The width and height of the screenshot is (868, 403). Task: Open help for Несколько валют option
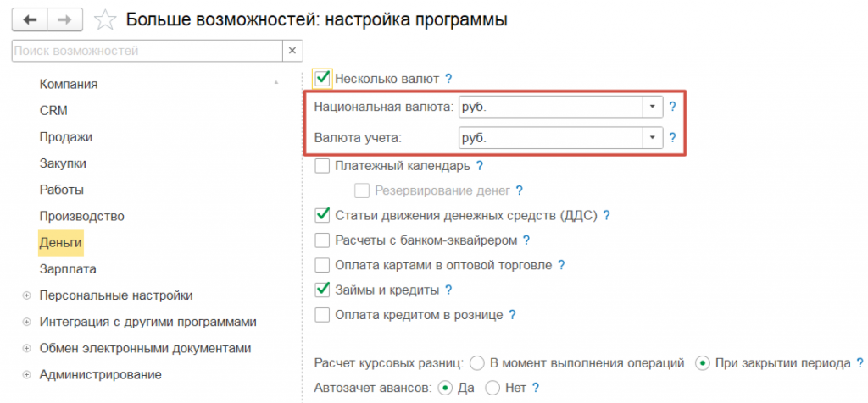click(448, 79)
